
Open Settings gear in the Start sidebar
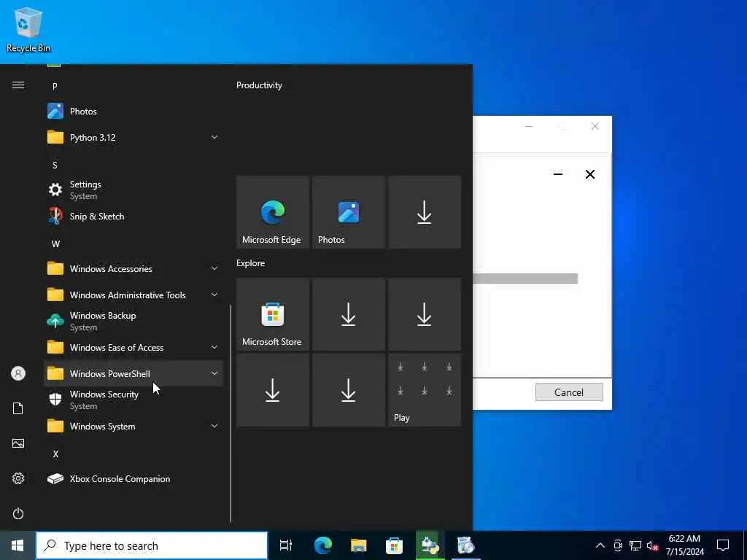(18, 478)
